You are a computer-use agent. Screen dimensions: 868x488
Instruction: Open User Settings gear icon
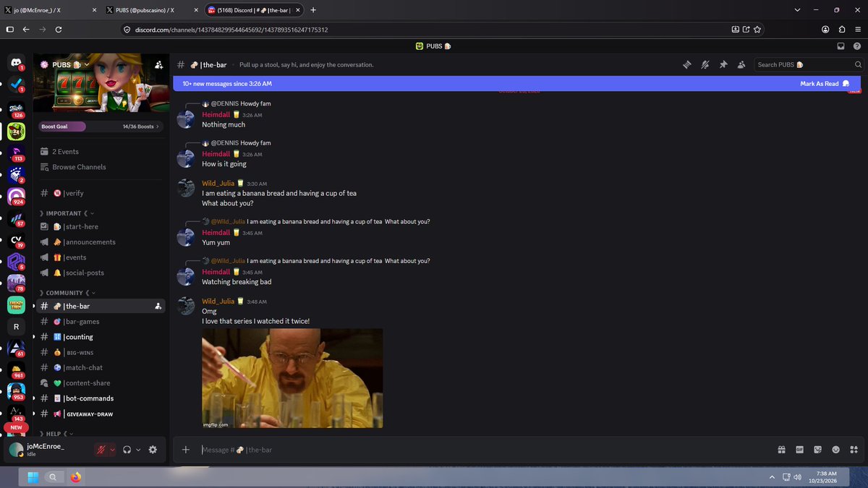(153, 450)
